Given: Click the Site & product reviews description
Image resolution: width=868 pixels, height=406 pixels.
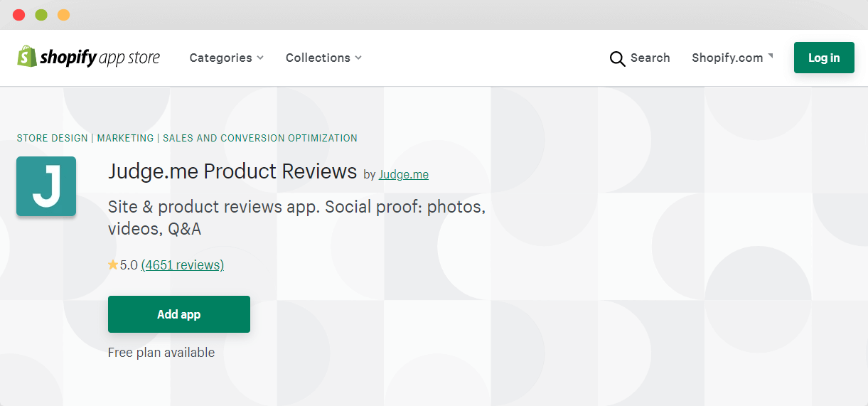Looking at the screenshot, I should (296, 218).
